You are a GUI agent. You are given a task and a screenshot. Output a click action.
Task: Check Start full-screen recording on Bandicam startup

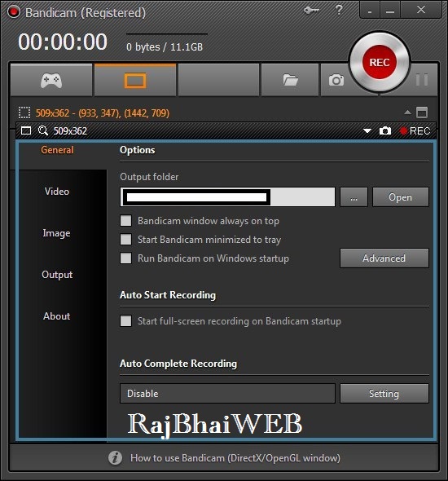pos(126,321)
